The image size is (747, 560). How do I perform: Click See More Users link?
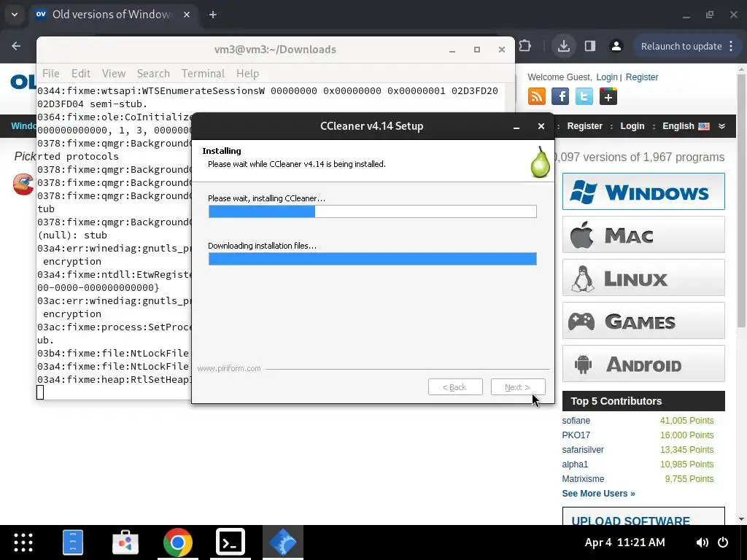point(598,494)
